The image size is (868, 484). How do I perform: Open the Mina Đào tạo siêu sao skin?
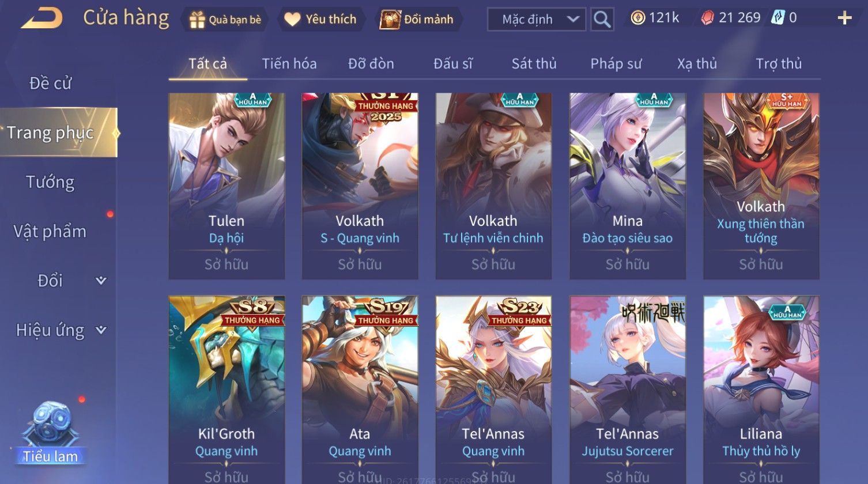pos(627,186)
